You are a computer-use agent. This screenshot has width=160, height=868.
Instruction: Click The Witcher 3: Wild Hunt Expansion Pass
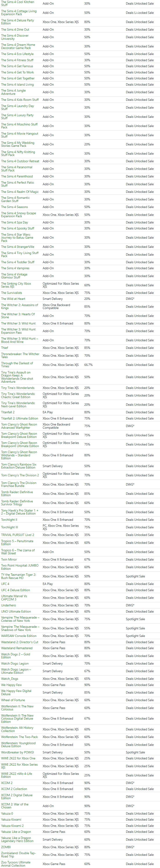[18, 331]
